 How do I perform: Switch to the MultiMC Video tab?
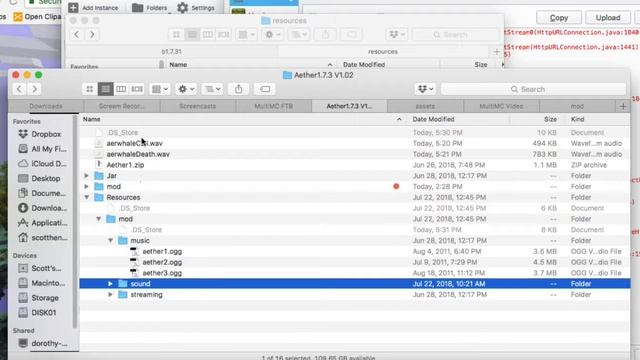pyautogui.click(x=501, y=106)
